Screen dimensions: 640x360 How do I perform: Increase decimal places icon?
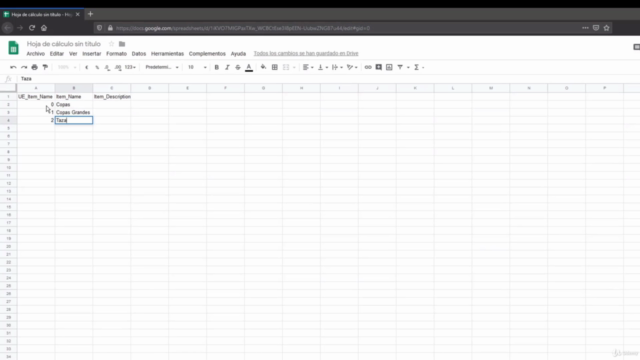118,67
